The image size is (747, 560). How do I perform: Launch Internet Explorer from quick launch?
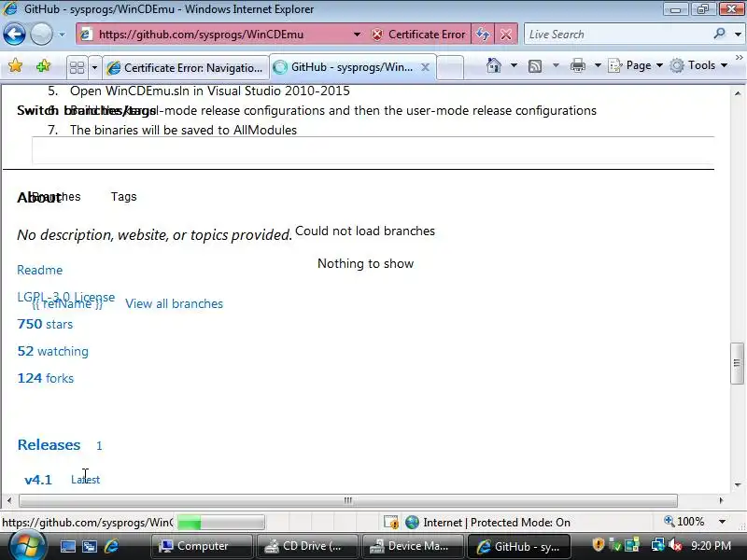[111, 546]
